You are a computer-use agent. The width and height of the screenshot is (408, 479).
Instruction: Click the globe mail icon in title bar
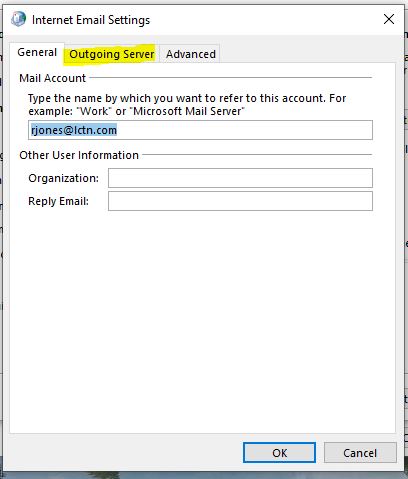(18, 19)
